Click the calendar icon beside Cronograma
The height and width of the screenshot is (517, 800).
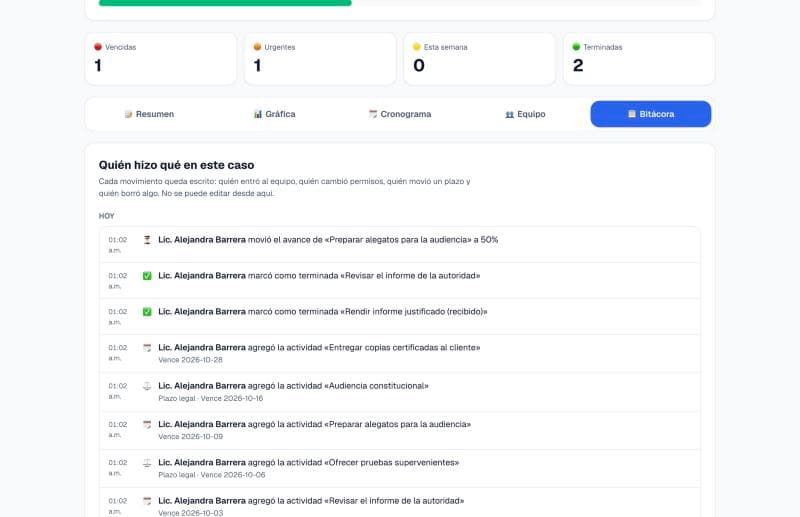(373, 114)
